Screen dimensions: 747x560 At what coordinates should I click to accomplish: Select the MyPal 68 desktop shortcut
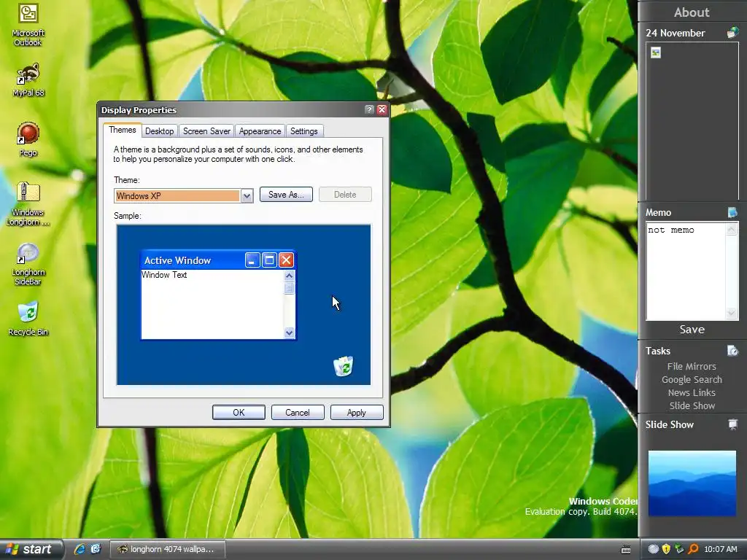(28, 80)
